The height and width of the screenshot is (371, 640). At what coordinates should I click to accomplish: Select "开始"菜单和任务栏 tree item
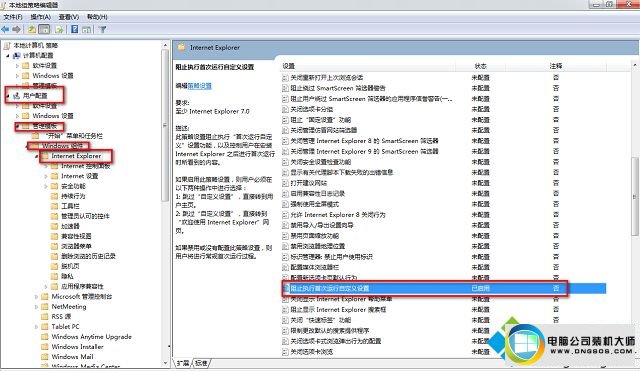(x=73, y=136)
